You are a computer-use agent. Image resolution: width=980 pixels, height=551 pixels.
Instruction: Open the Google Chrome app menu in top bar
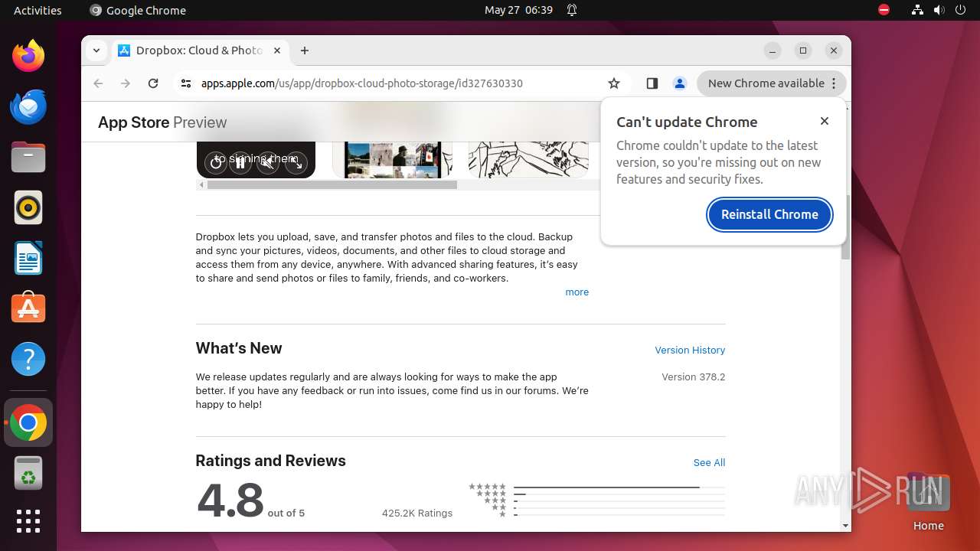[x=138, y=10]
